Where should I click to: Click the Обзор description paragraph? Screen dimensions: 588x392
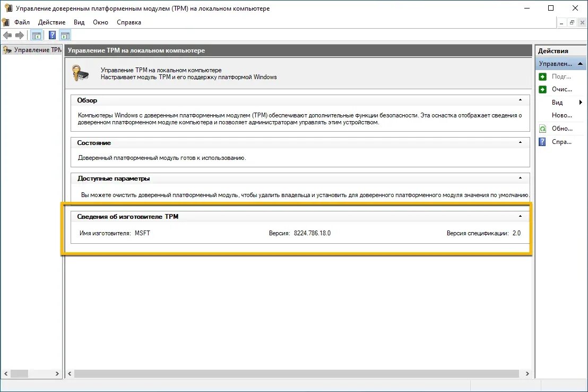(300, 118)
